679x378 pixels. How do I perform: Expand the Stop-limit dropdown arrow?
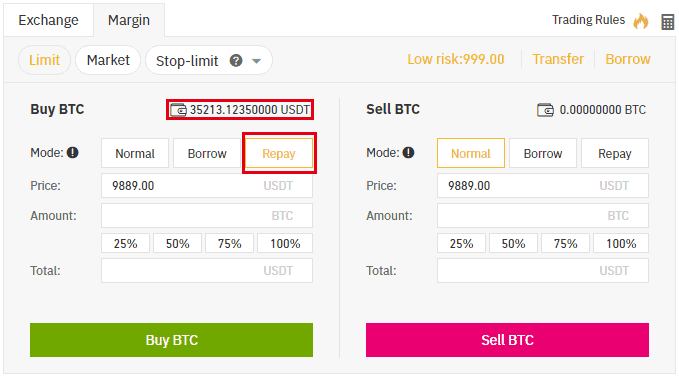pos(256,61)
